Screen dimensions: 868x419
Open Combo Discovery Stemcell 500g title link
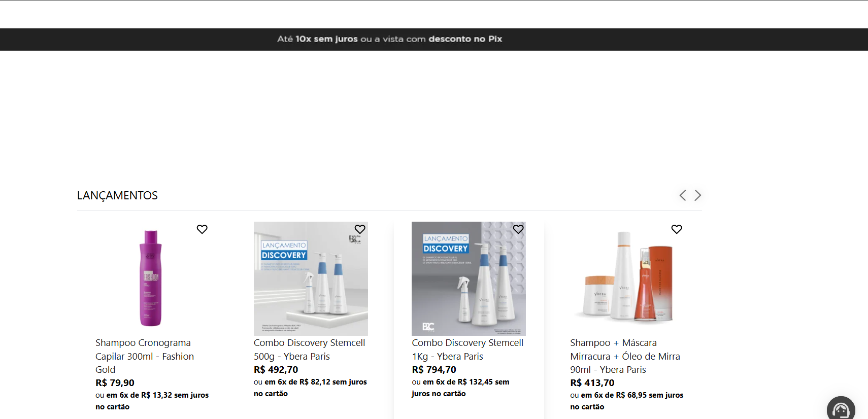310,350
